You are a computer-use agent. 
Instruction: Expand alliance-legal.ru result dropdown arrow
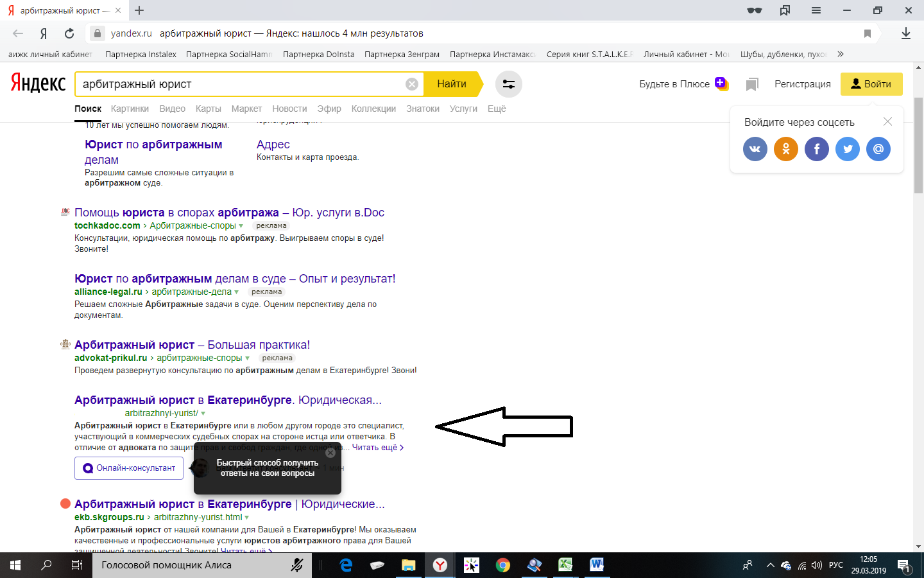pyautogui.click(x=237, y=292)
